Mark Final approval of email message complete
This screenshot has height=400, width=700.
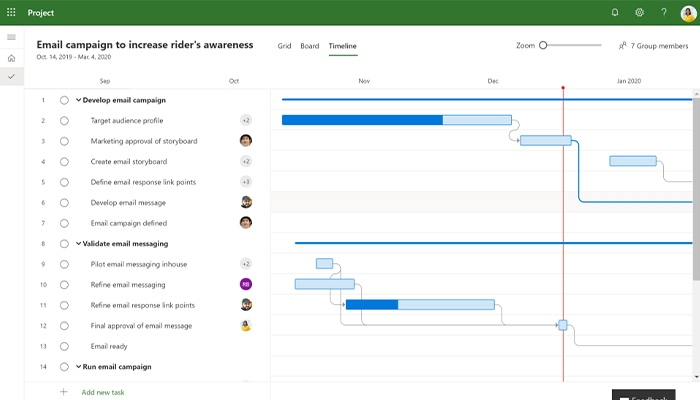pos(64,326)
